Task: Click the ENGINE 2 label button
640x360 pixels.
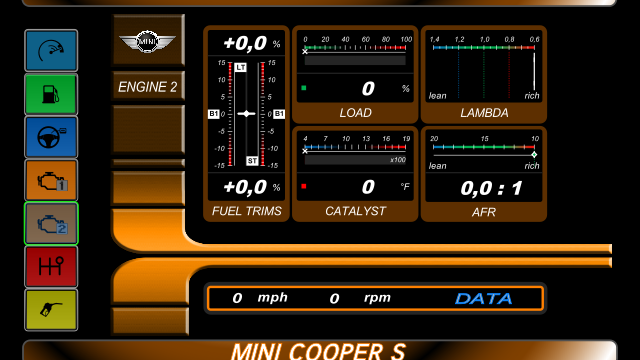Action: [148, 86]
